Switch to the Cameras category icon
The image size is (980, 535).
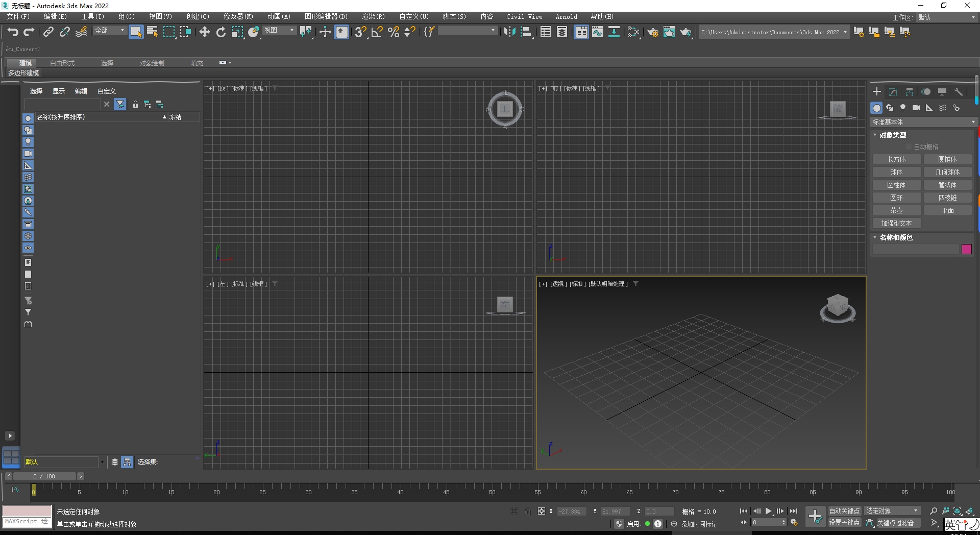(916, 108)
